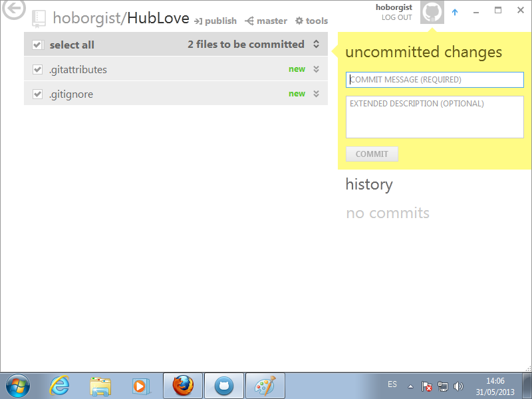
Task: Expand the .gitignore diff chevron
Action: click(317, 94)
